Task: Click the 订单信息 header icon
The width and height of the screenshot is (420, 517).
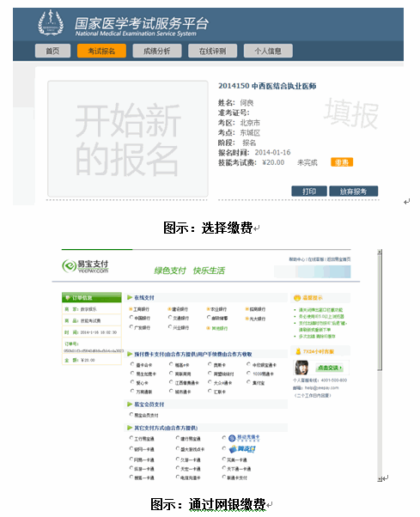Action: (68, 298)
